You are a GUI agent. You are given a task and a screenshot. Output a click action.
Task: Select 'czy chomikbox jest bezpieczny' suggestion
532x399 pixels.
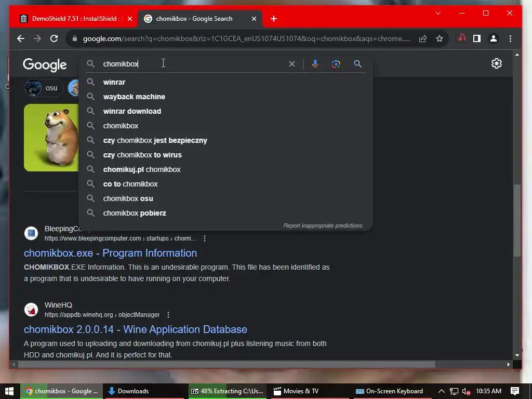[x=225, y=140]
